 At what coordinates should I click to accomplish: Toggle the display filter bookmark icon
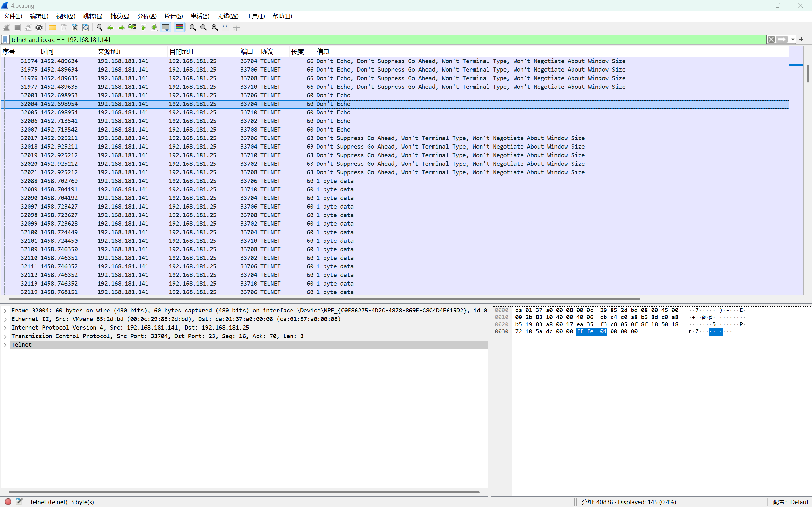[5, 40]
